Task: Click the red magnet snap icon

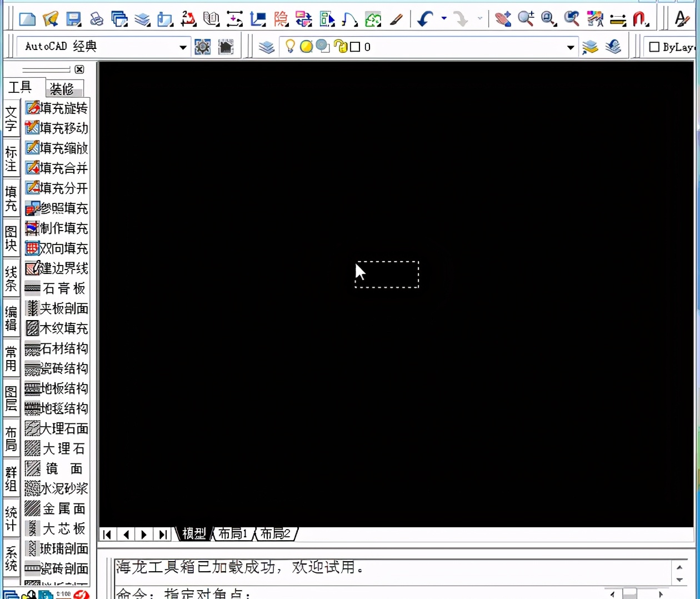Action: (x=641, y=19)
